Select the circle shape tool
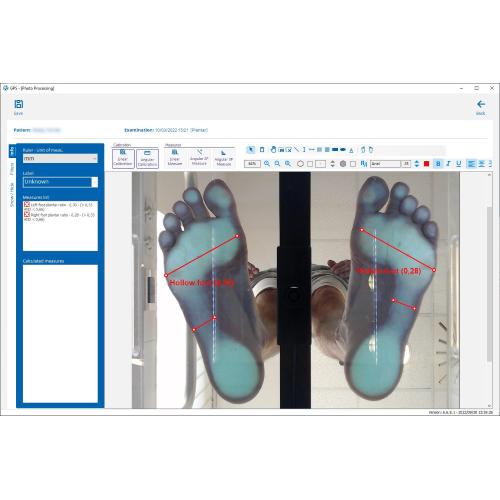This screenshot has height=500, width=500. (300, 164)
